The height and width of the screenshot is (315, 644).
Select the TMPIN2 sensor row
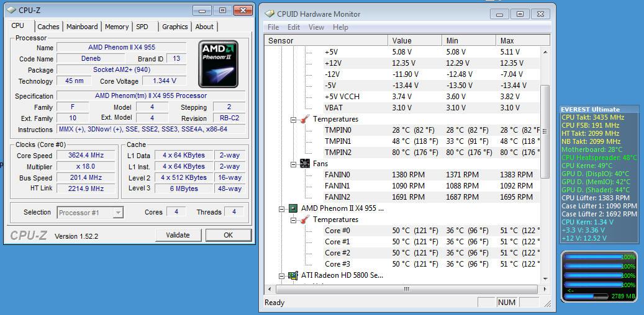pyautogui.click(x=432, y=153)
